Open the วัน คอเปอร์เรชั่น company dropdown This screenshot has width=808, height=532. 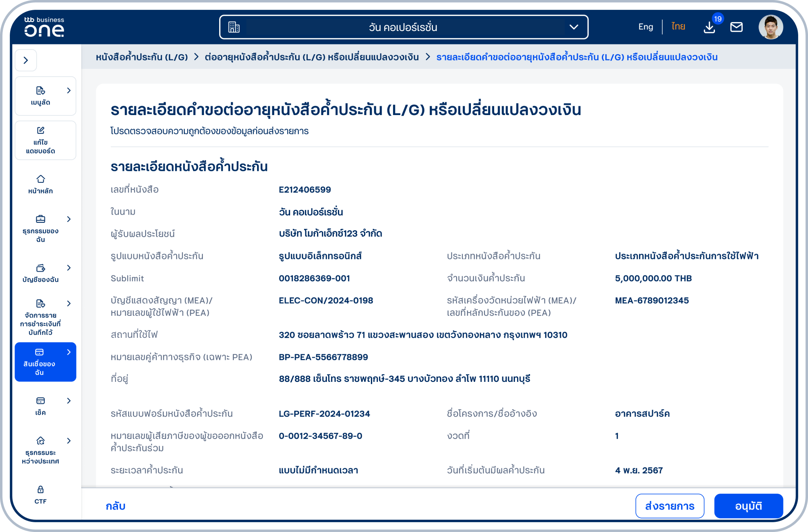click(x=574, y=27)
